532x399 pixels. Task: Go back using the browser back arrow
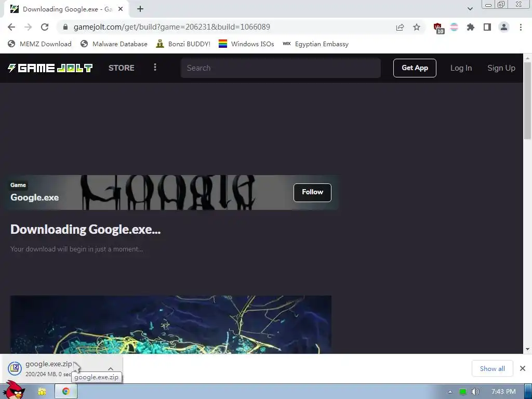11,27
